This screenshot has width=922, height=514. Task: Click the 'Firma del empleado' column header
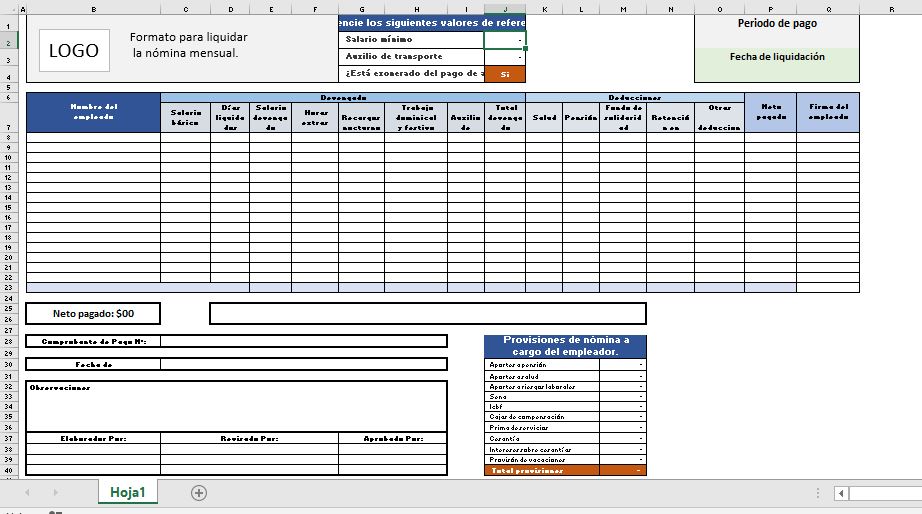tap(828, 112)
